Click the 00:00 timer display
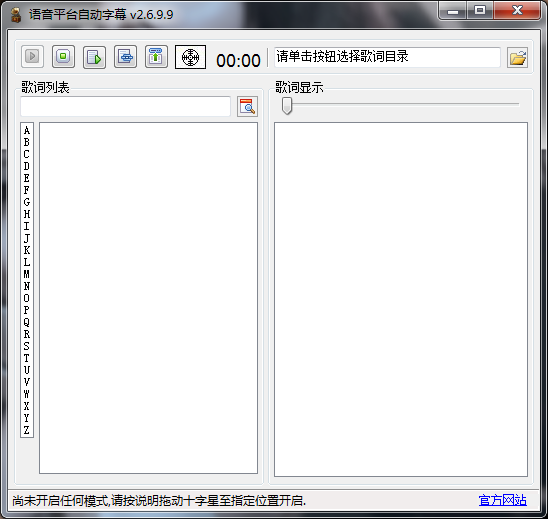 (238, 60)
